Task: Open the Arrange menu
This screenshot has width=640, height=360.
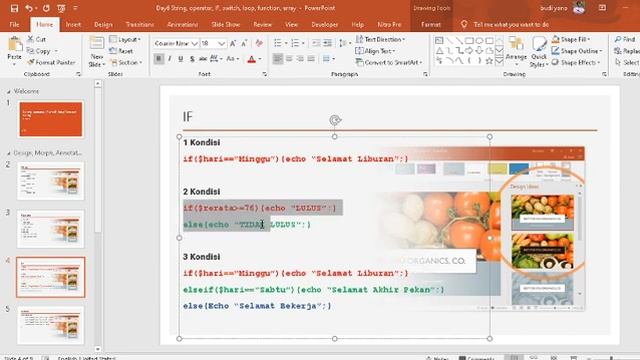Action: [x=516, y=52]
